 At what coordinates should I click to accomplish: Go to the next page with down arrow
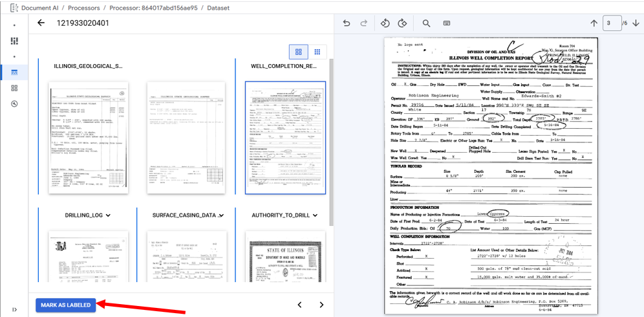pos(635,23)
